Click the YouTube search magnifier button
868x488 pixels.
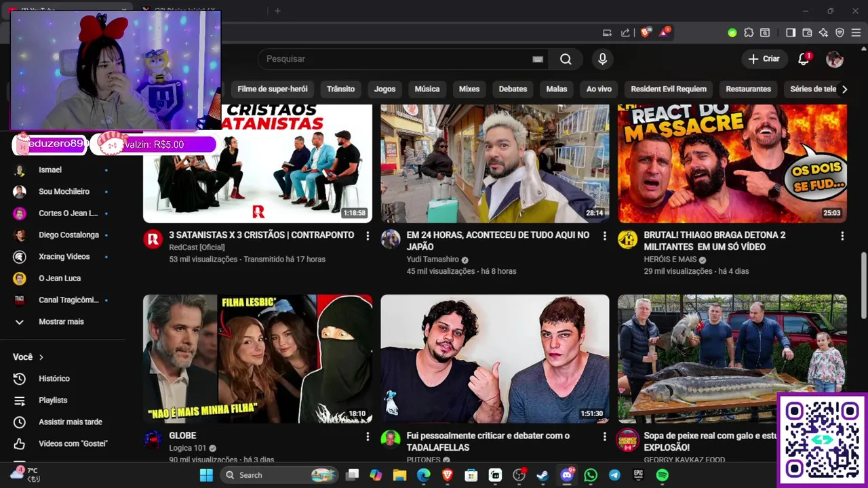tap(566, 59)
